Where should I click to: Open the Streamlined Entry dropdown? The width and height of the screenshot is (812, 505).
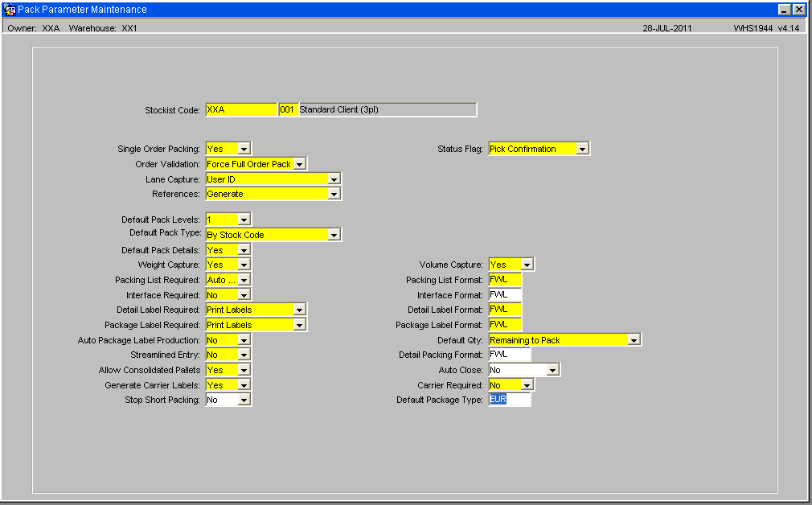tap(244, 355)
